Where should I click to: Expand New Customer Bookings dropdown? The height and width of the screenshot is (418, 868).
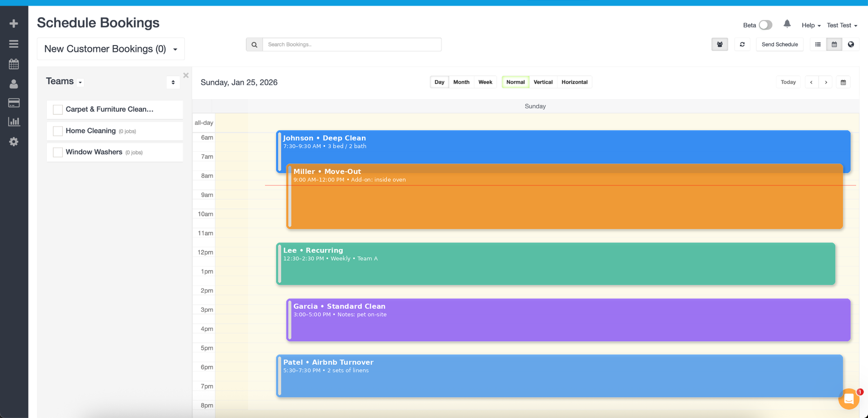111,49
